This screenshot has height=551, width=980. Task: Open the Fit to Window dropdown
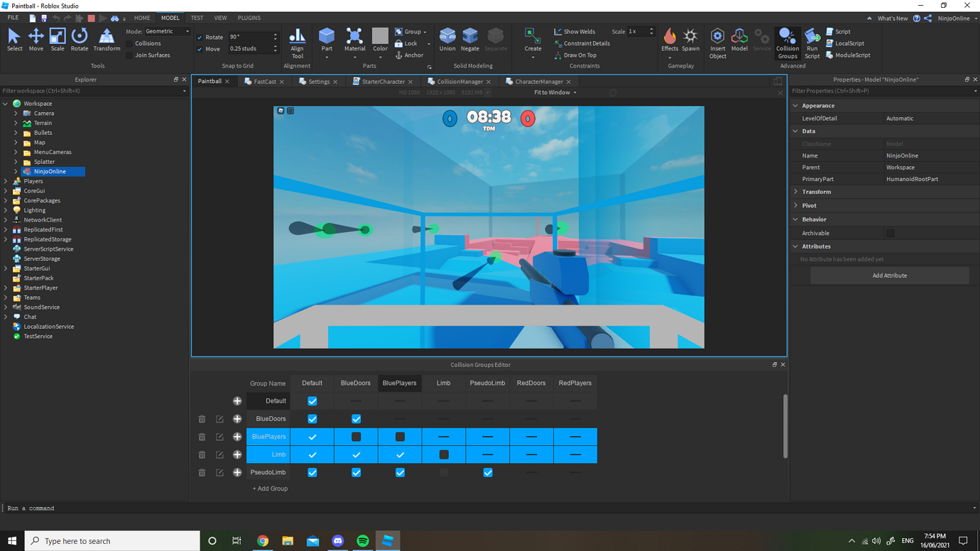555,92
